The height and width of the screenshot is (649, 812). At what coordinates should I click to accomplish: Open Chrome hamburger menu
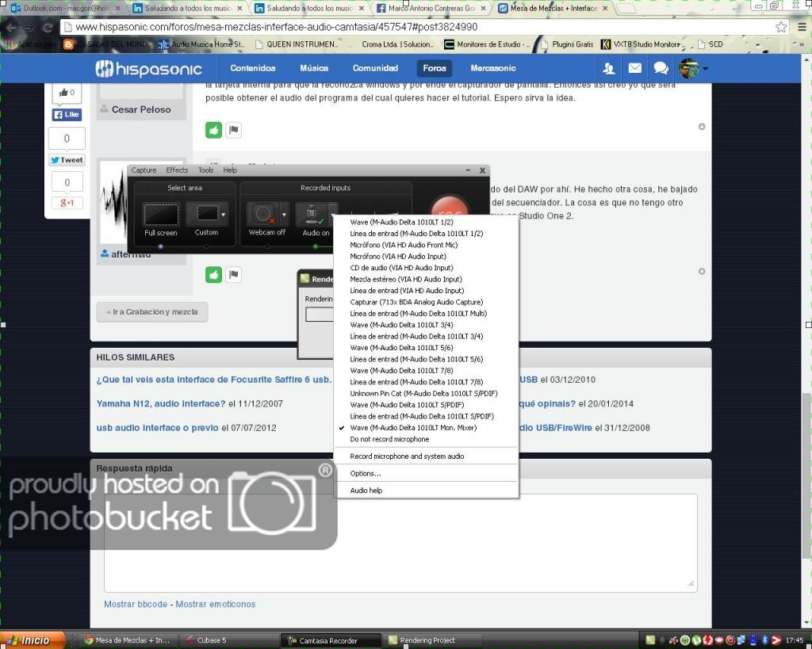[802, 27]
